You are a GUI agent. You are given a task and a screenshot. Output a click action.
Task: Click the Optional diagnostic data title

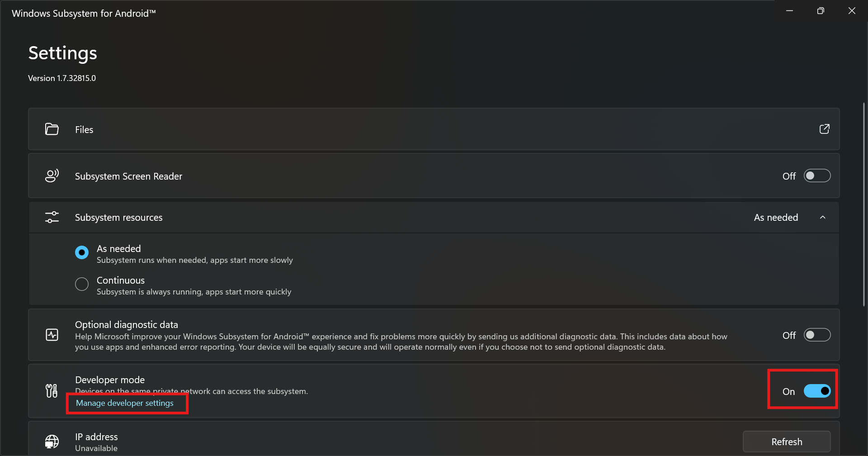[x=127, y=325]
